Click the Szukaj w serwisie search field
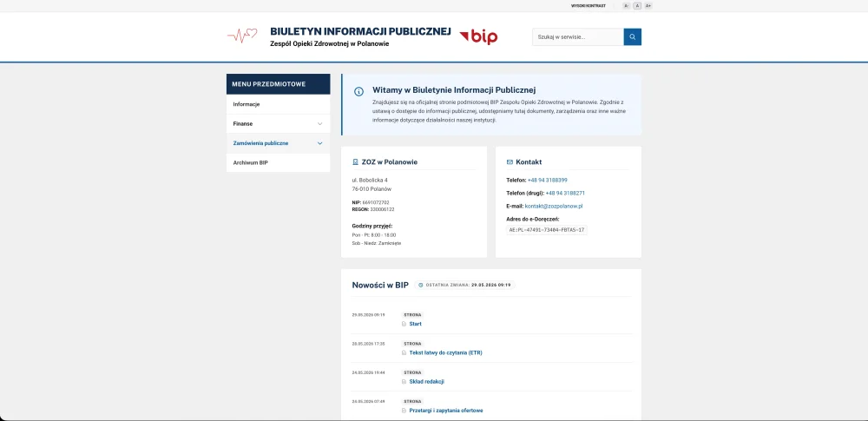This screenshot has height=421, width=868. tap(578, 37)
